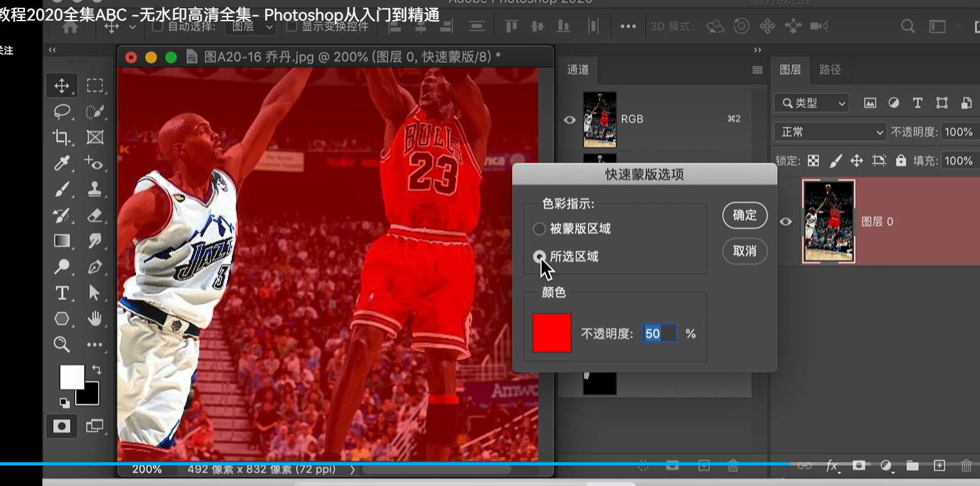
Task: Select the 图层 0 layer thumbnail
Action: tap(829, 221)
